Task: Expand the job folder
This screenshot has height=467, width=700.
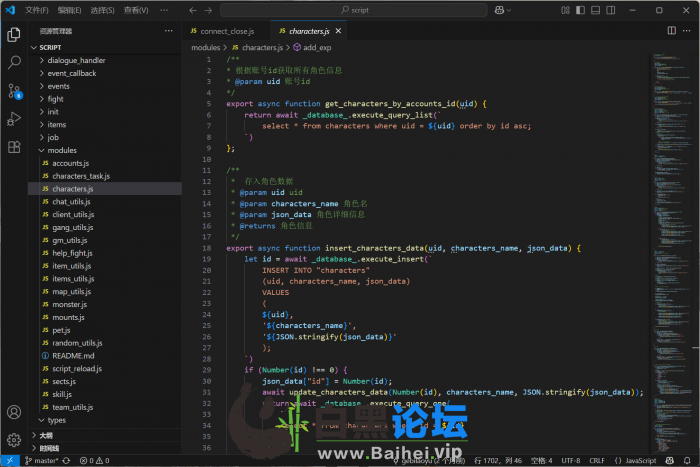Action: (105, 138)
